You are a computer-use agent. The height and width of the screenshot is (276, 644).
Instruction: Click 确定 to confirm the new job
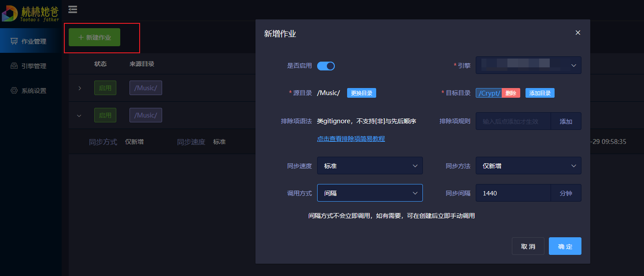click(x=565, y=247)
